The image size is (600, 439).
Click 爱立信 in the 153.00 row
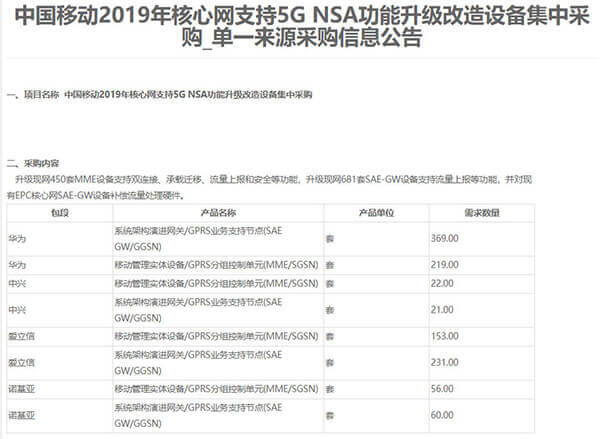coord(21,336)
